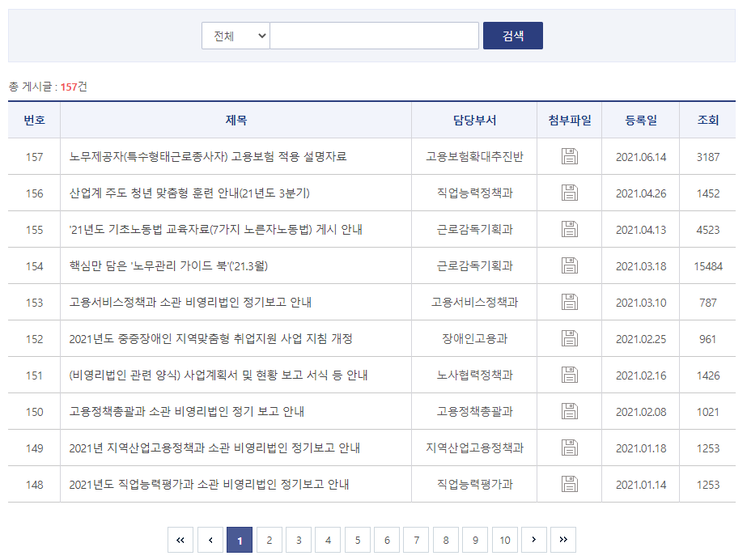Click department cell 지역산업고용정책과
Image resolution: width=747 pixels, height=560 pixels.
pyautogui.click(x=474, y=448)
